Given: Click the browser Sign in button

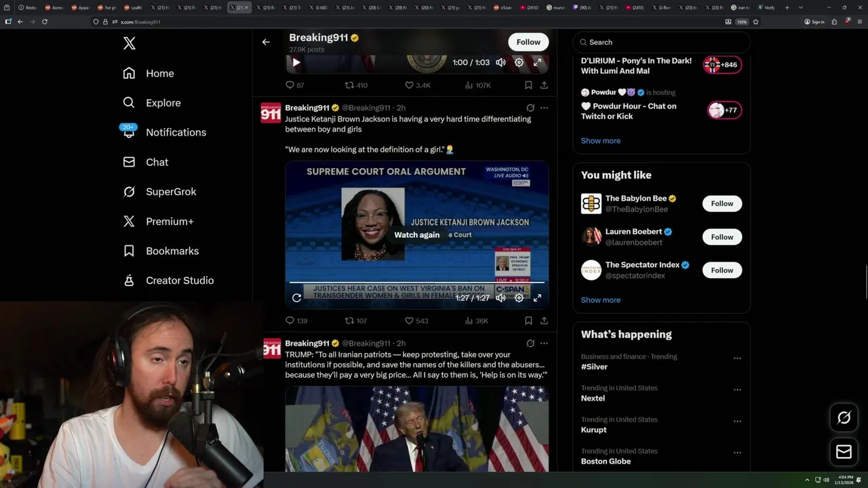Looking at the screenshot, I should click(814, 22).
